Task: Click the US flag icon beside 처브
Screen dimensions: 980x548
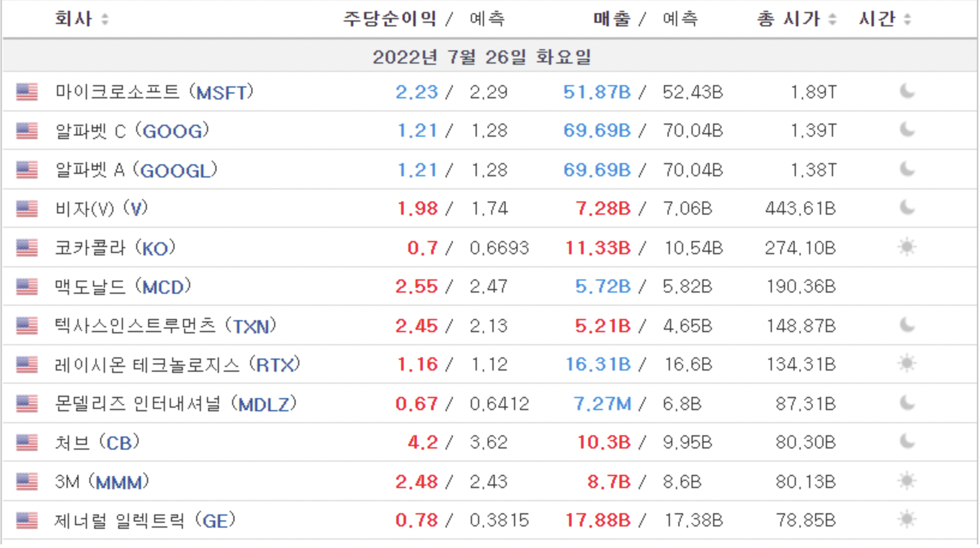Action: tap(27, 442)
